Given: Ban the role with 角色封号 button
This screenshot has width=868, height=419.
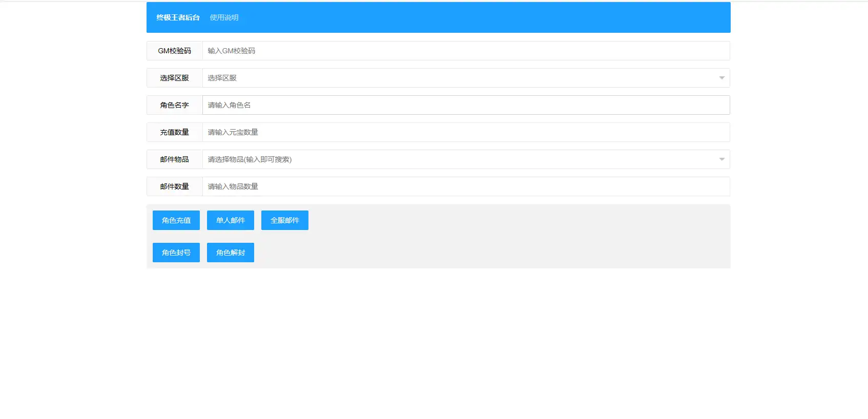Looking at the screenshot, I should tap(176, 253).
